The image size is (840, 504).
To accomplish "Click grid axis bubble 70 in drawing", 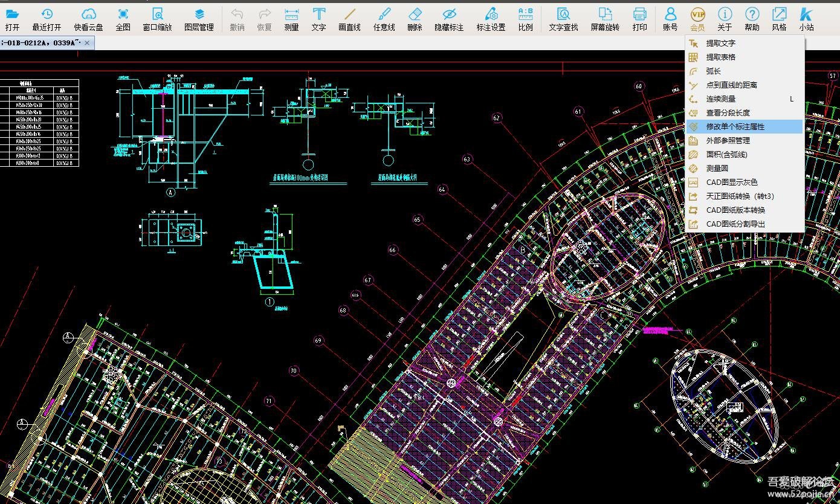I will (x=294, y=370).
